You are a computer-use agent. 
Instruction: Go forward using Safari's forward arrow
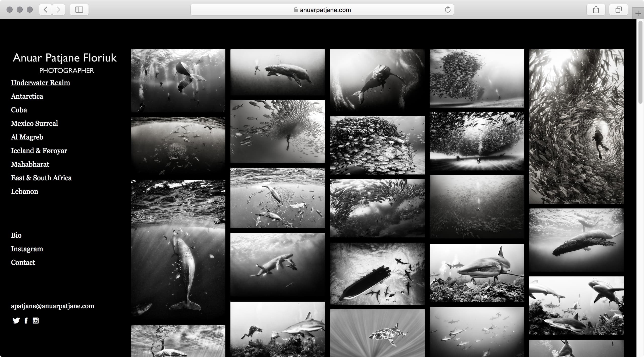59,10
